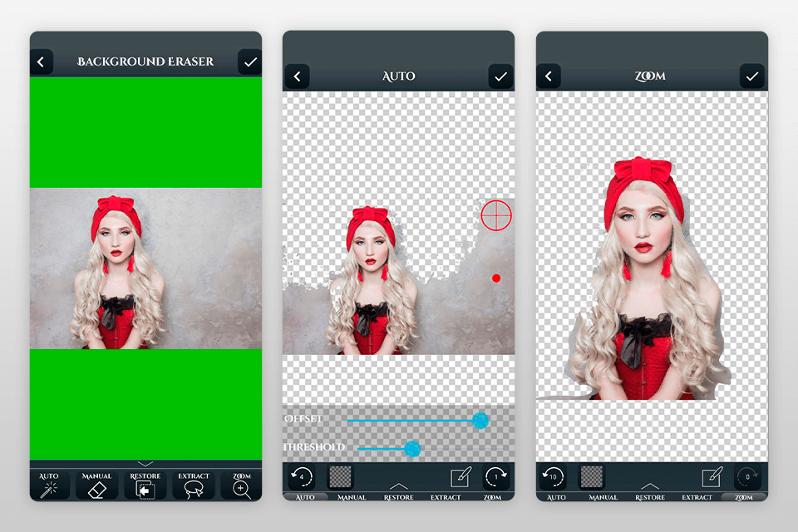This screenshot has height=532, width=798.
Task: Switch to Restore tab on Zoom screen
Action: (x=650, y=497)
